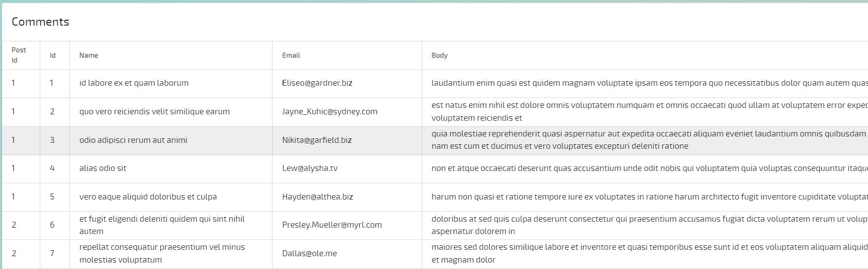Click the Presley.Mueller@myrl.com email cell
This screenshot has width=868, height=269.
(x=332, y=225)
